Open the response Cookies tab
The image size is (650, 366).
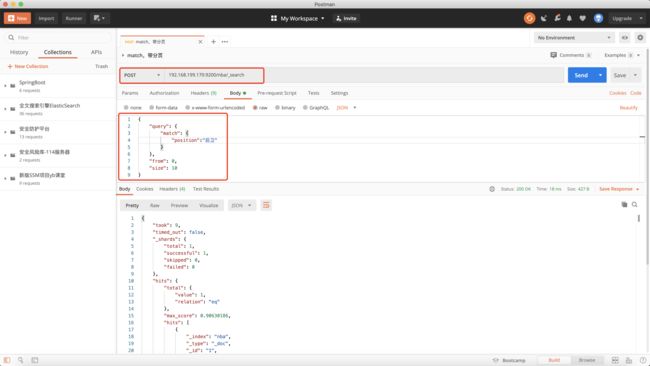point(145,189)
